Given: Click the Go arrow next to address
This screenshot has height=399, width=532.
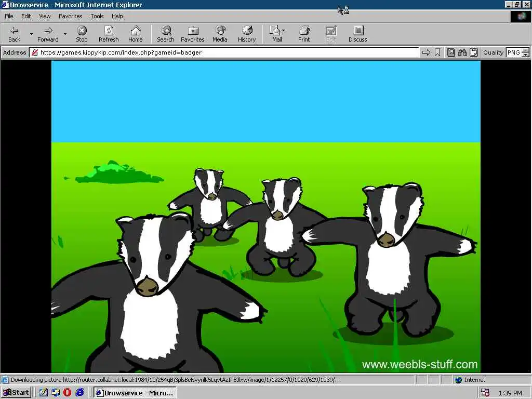Looking at the screenshot, I should pos(426,52).
